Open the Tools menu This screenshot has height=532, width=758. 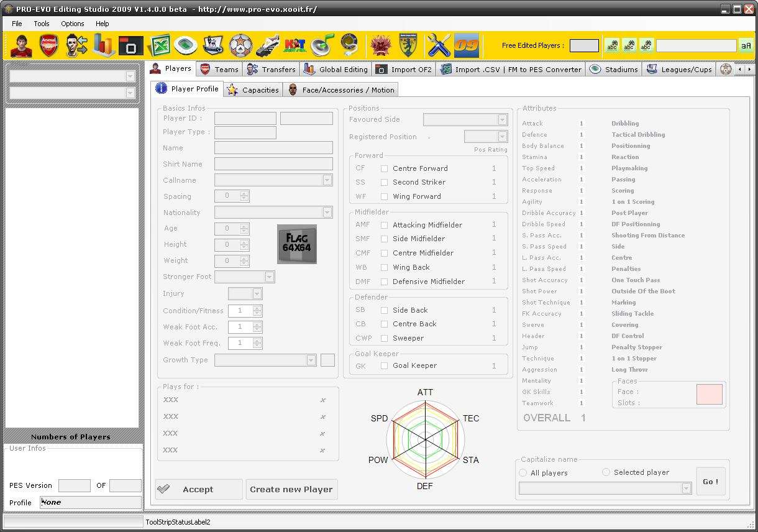tap(42, 24)
